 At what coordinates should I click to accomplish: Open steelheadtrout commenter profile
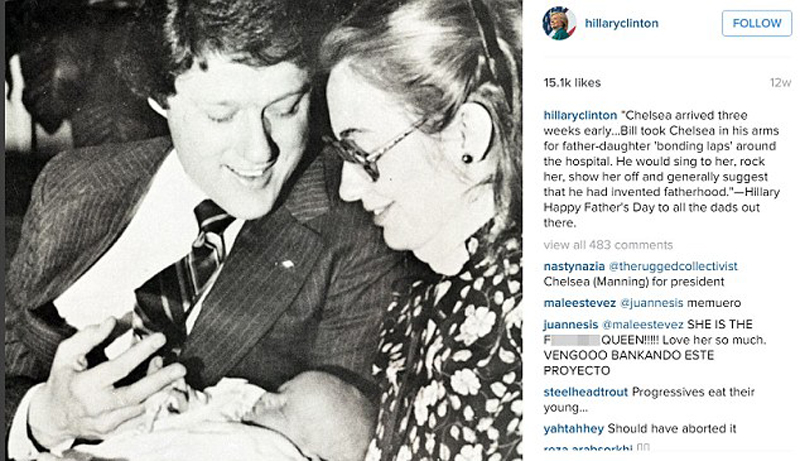586,392
